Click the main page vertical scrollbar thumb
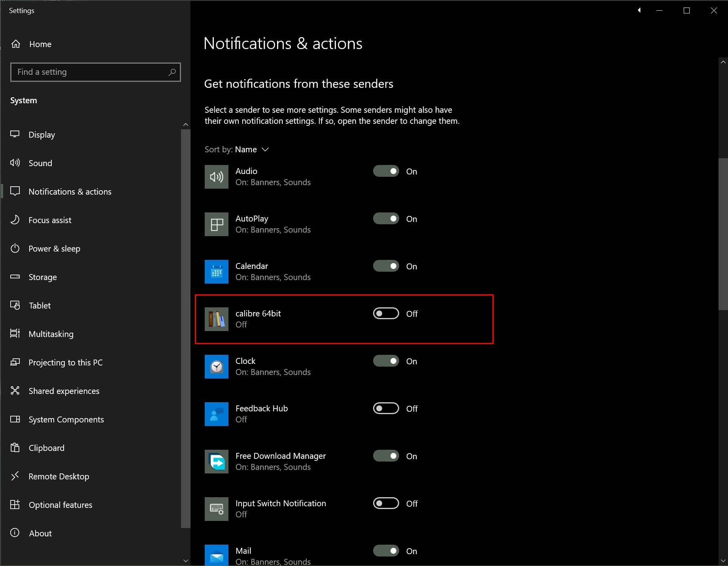Viewport: 728px width, 566px height. click(x=723, y=233)
